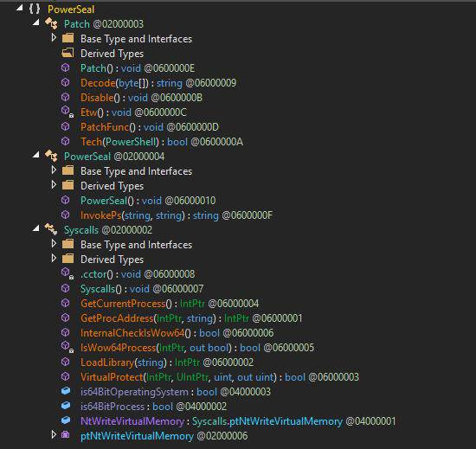Select the NtWriteVirtualMemory field @04000001

pyautogui.click(x=238, y=421)
